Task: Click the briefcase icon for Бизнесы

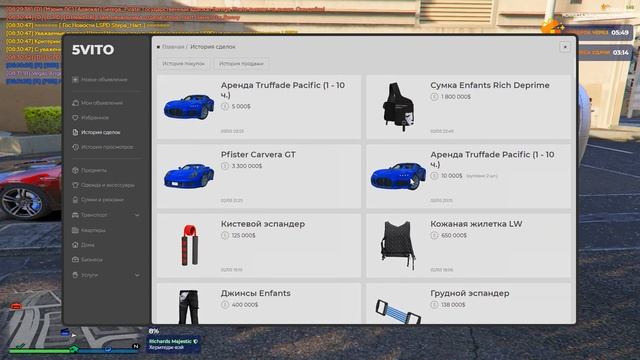Action: click(75, 260)
